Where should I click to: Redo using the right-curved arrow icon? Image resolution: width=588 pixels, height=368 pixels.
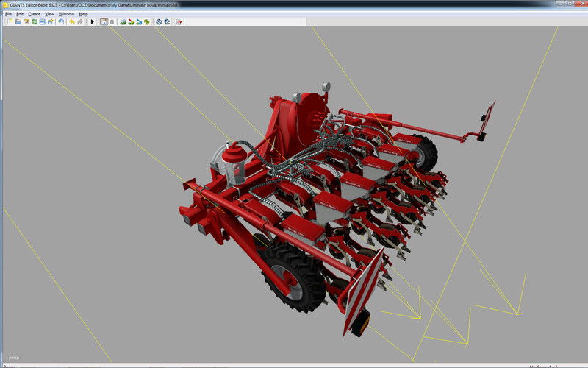[80, 22]
